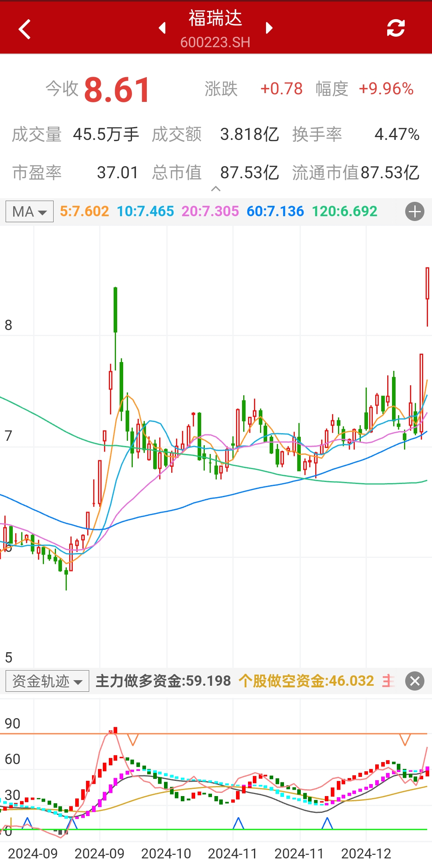This screenshot has height=868, width=432.
Task: Tap price axis label 8
Action: point(8,325)
